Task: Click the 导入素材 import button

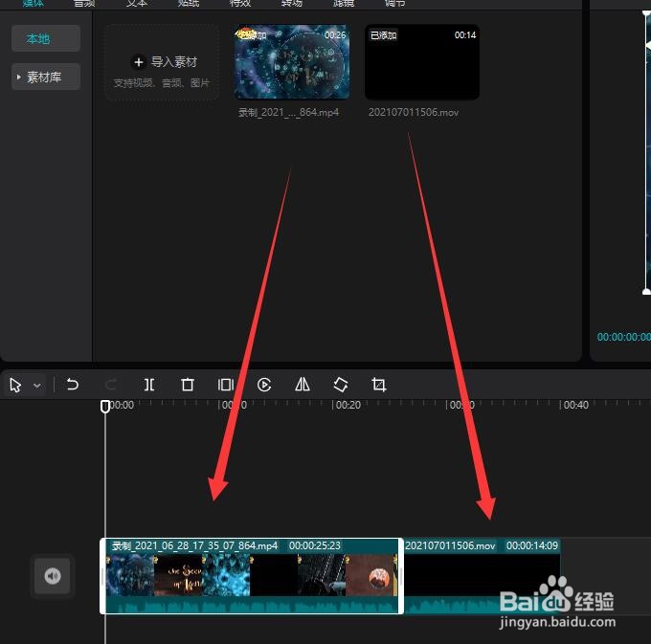Action: tap(164, 62)
